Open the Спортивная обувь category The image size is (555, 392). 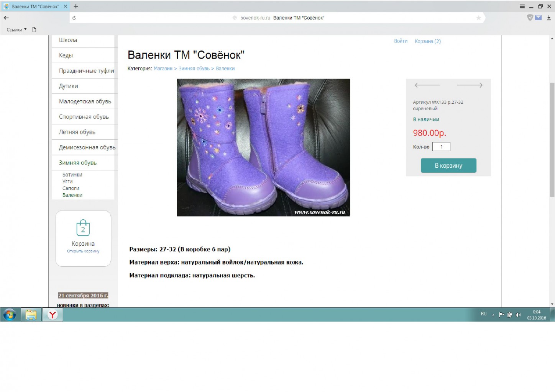[x=84, y=116]
